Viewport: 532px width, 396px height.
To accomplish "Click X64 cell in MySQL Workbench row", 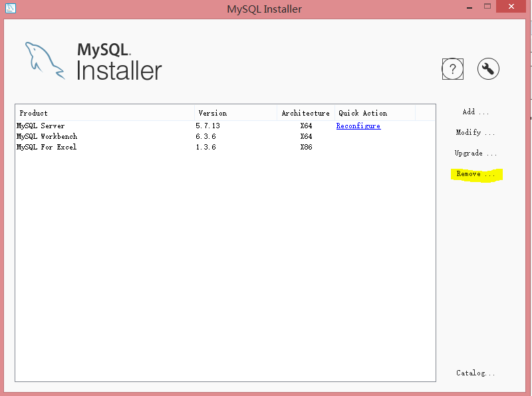I will point(306,136).
